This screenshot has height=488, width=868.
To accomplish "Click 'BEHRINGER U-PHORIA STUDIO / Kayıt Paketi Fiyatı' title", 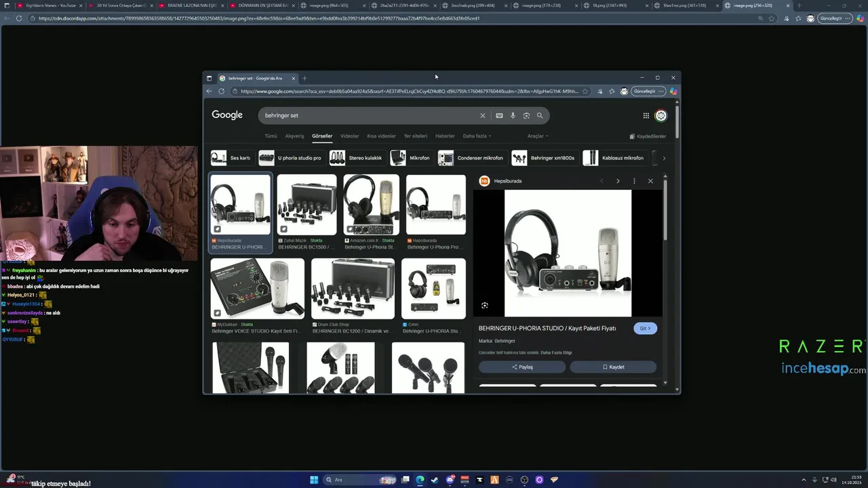I will click(547, 328).
